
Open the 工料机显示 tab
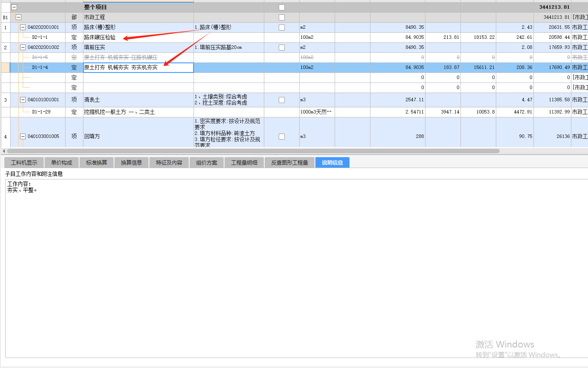pos(24,163)
